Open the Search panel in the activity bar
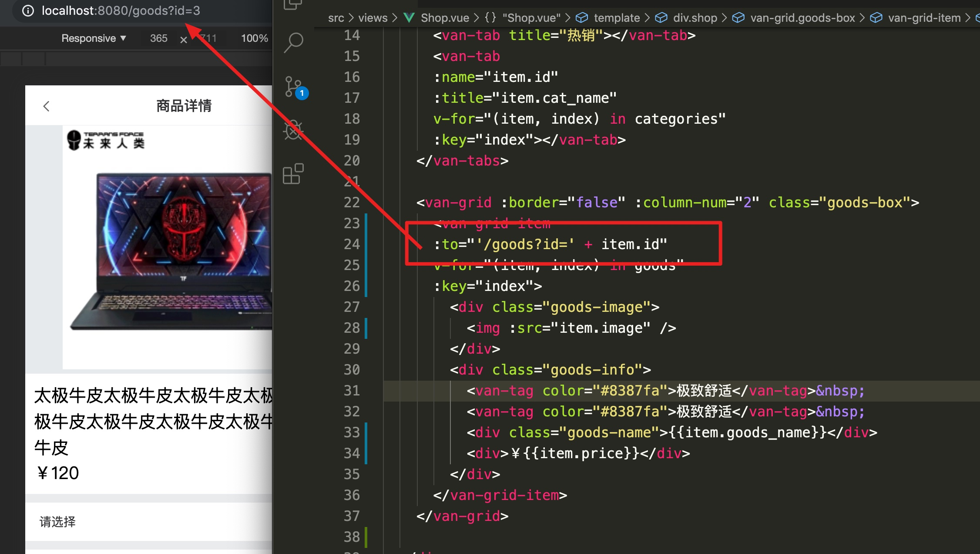Screen dimensions: 980x554 293,43
